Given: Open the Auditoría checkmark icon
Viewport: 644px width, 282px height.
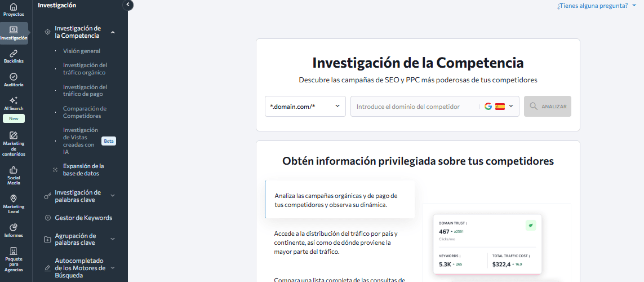Looking at the screenshot, I should [x=14, y=77].
